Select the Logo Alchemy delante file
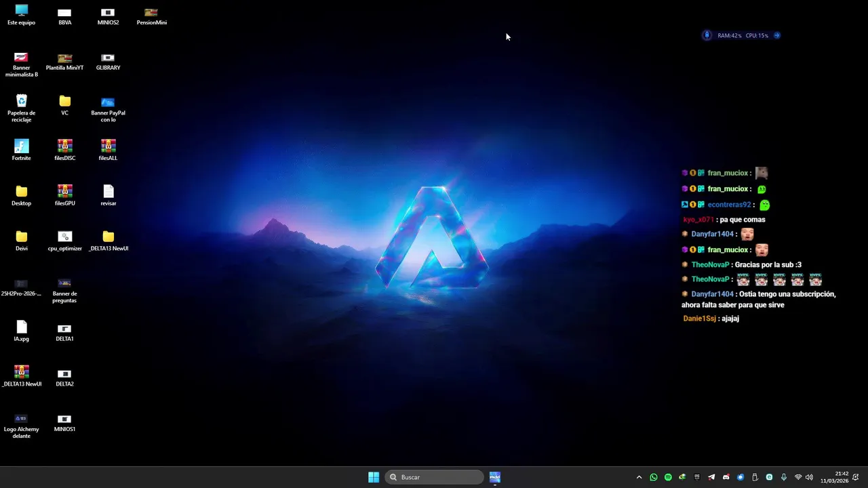Image resolution: width=868 pixels, height=488 pixels. (x=21, y=426)
